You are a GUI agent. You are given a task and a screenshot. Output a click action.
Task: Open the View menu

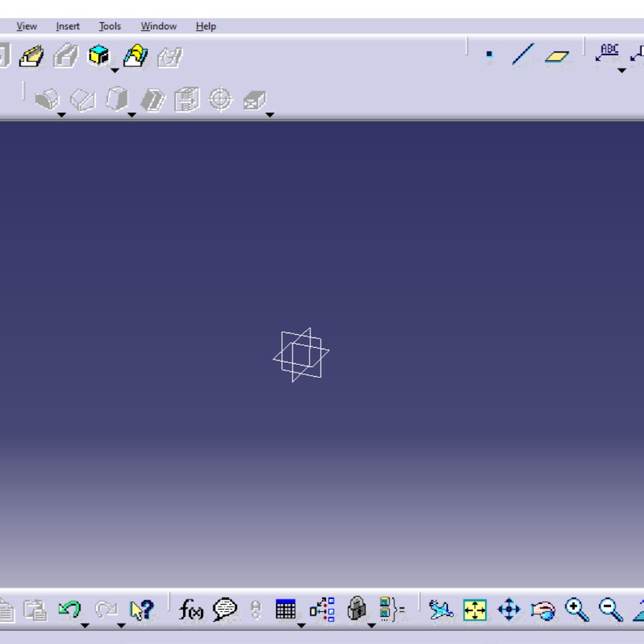pyautogui.click(x=26, y=26)
